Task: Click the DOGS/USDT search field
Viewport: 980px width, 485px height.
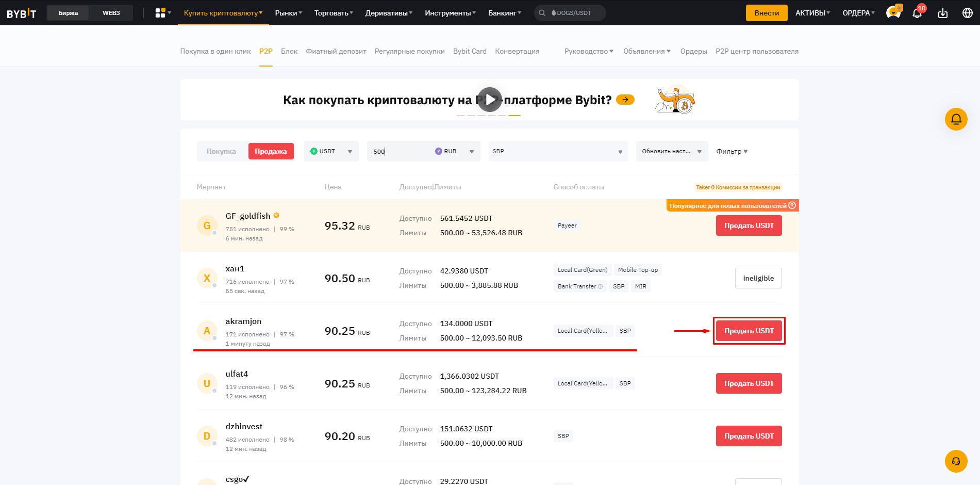Action: point(570,13)
